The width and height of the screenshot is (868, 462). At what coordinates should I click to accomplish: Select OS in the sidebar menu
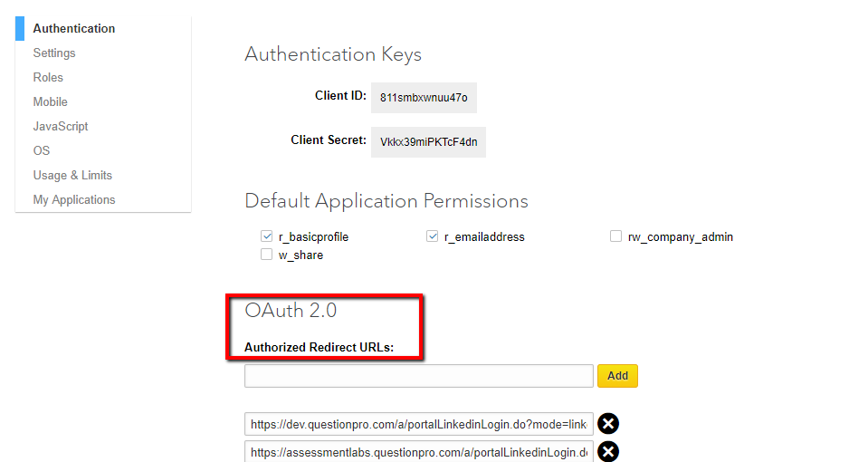click(42, 150)
